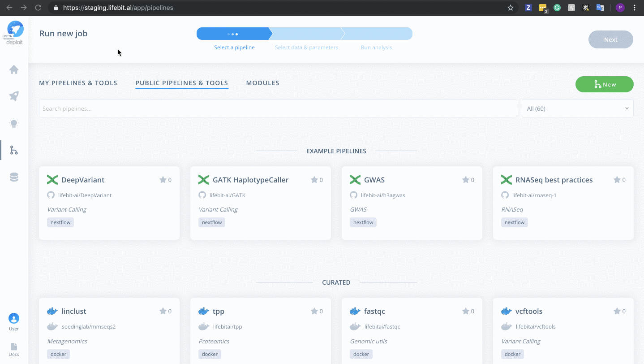Open the All (60) filter dropdown
Screen dimensions: 644x364
578,108
